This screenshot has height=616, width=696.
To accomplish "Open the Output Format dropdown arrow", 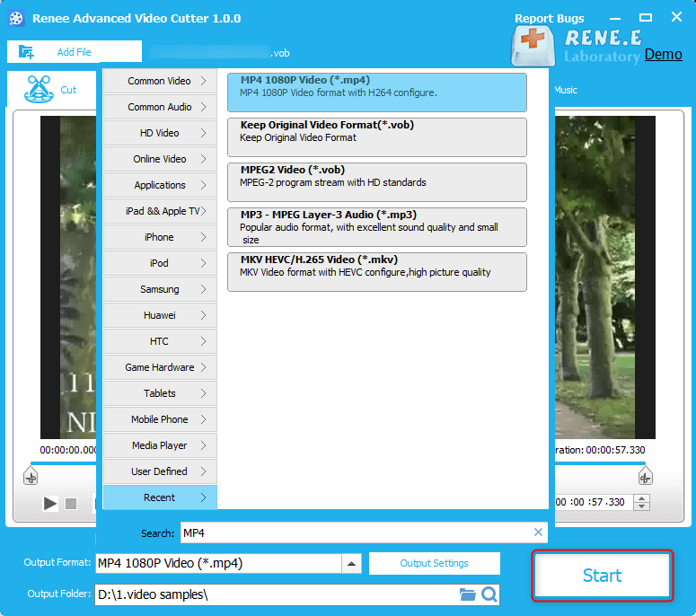I will tap(352, 564).
